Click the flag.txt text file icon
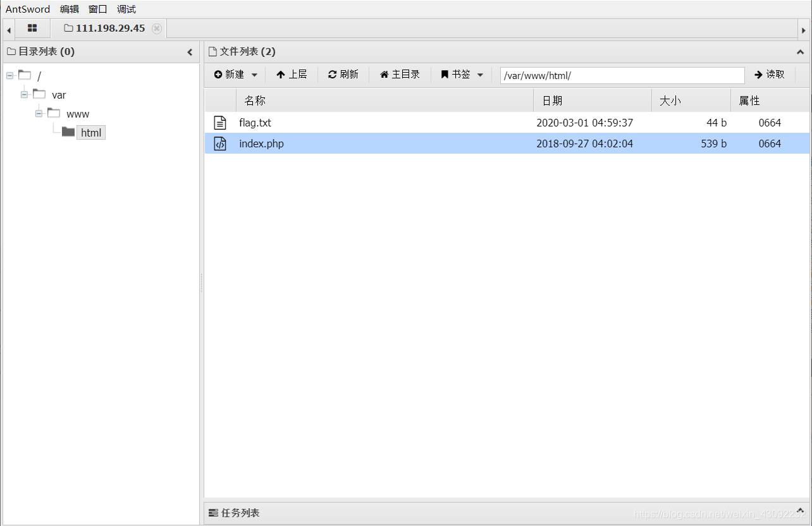 (x=220, y=123)
